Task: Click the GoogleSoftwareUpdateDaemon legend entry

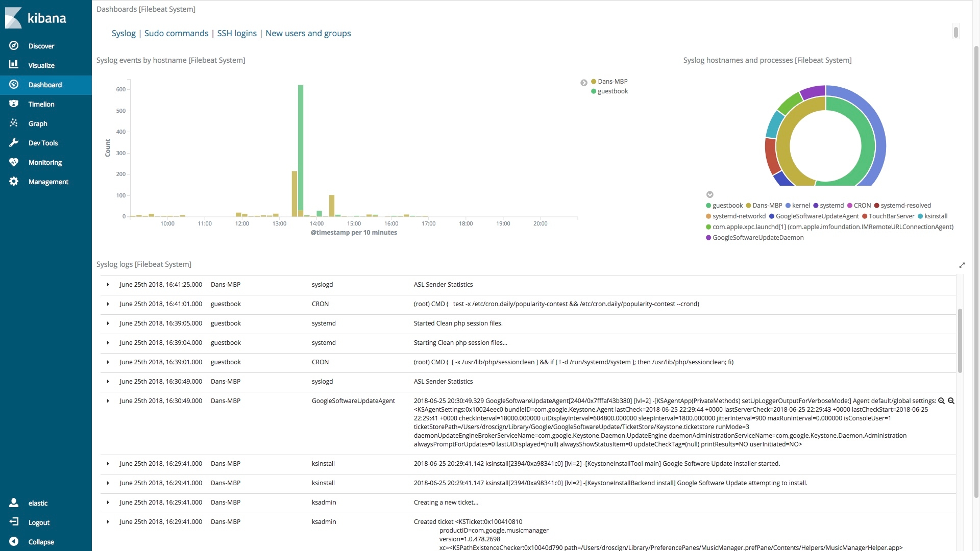Action: click(x=754, y=238)
